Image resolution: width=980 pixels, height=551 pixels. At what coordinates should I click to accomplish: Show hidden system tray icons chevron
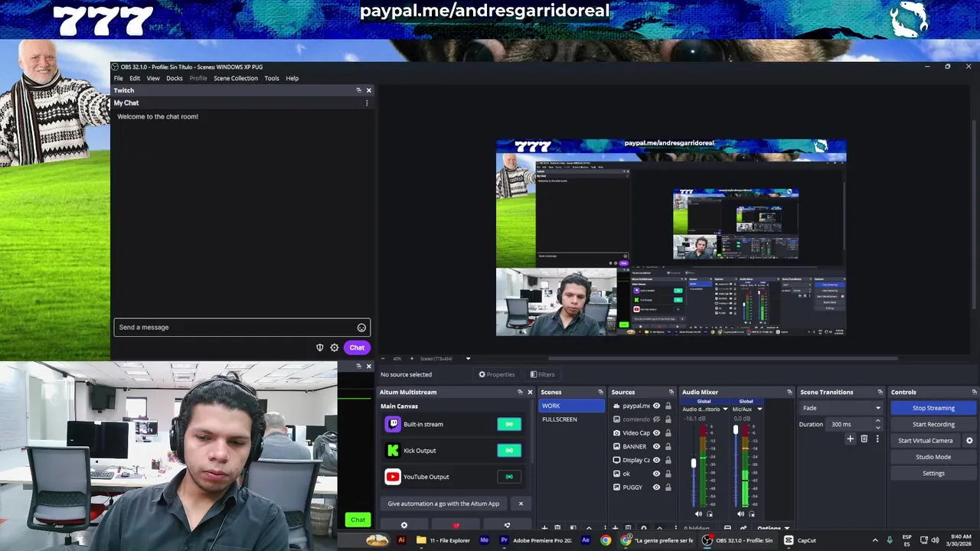[x=875, y=540]
